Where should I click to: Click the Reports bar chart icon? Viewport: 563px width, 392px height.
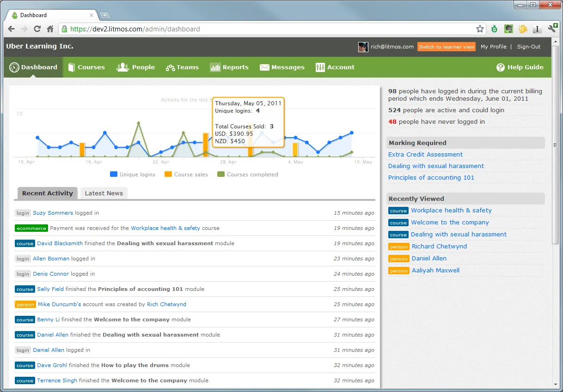coord(215,67)
